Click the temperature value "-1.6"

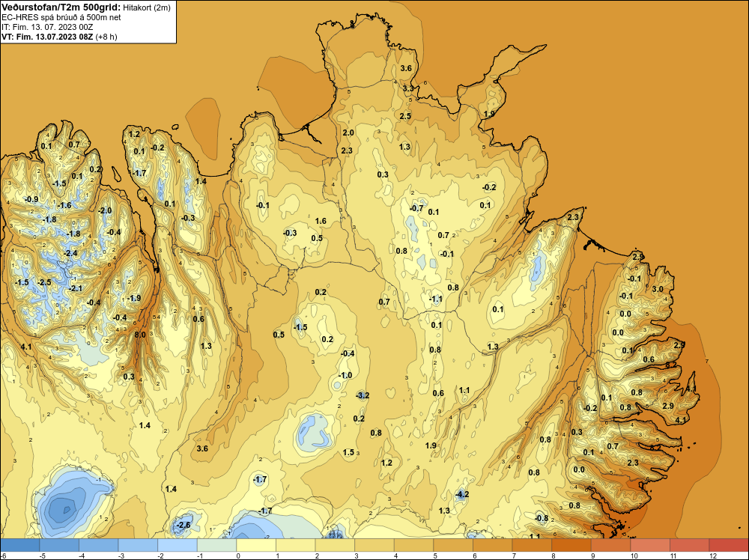point(64,205)
